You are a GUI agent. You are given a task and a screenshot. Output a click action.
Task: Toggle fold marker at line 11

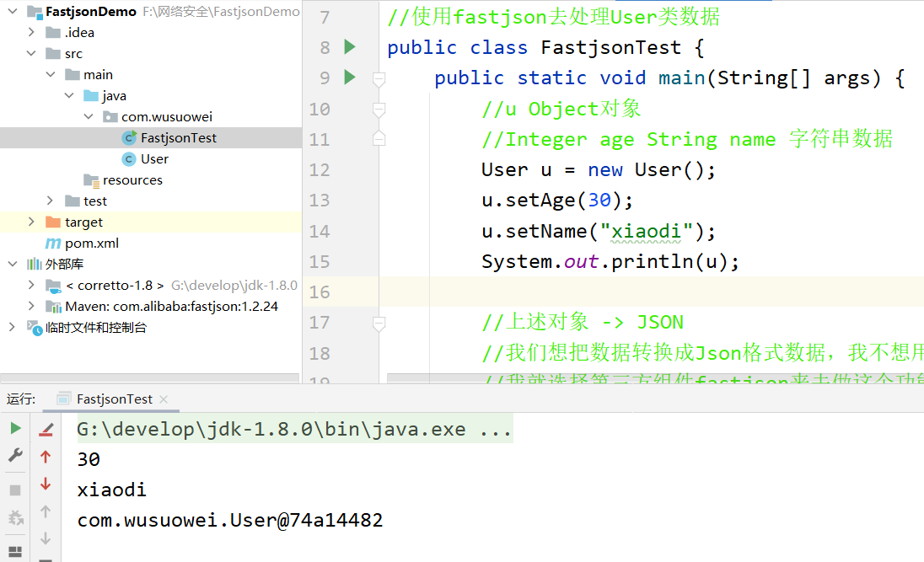[379, 138]
